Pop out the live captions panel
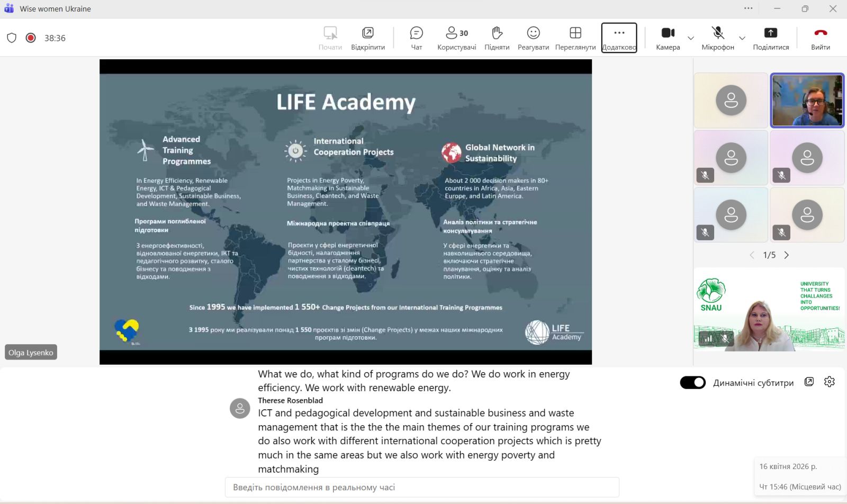This screenshot has height=504, width=847. click(809, 382)
